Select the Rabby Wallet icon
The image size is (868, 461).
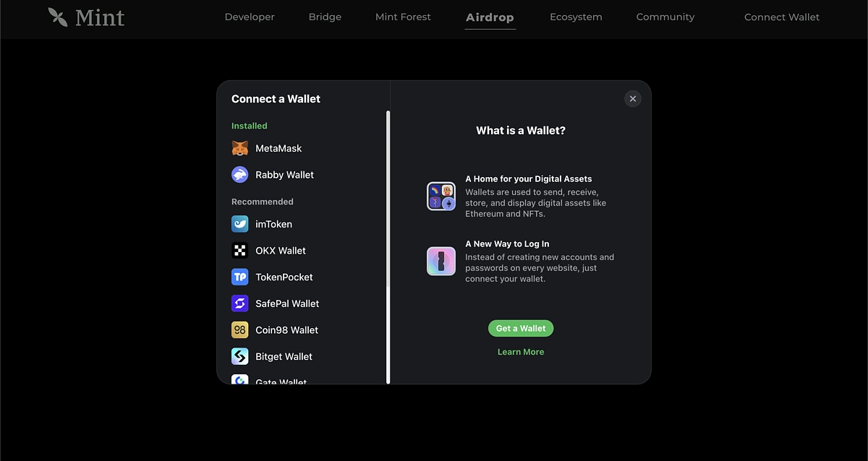pos(240,175)
